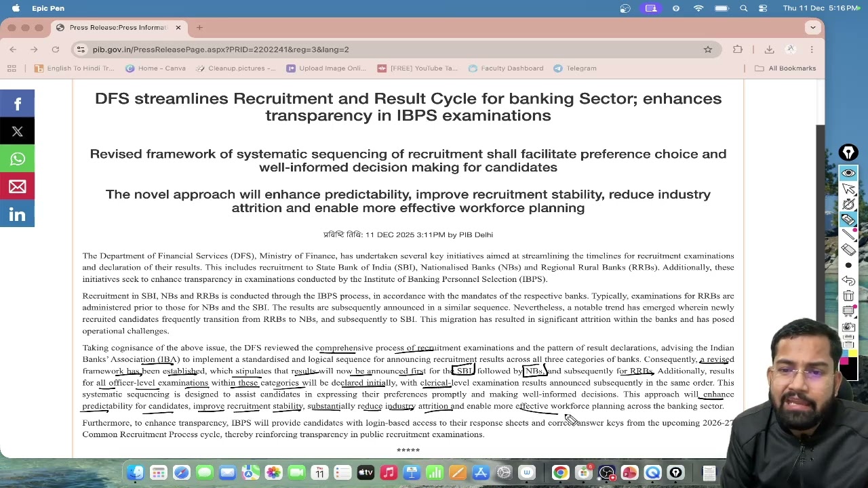The width and height of the screenshot is (868, 488).
Task: Open the English To Hindi bookmark
Action: coord(75,68)
